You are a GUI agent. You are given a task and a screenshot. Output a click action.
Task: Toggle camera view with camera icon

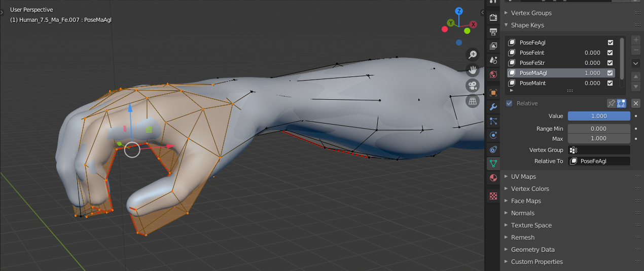(473, 85)
